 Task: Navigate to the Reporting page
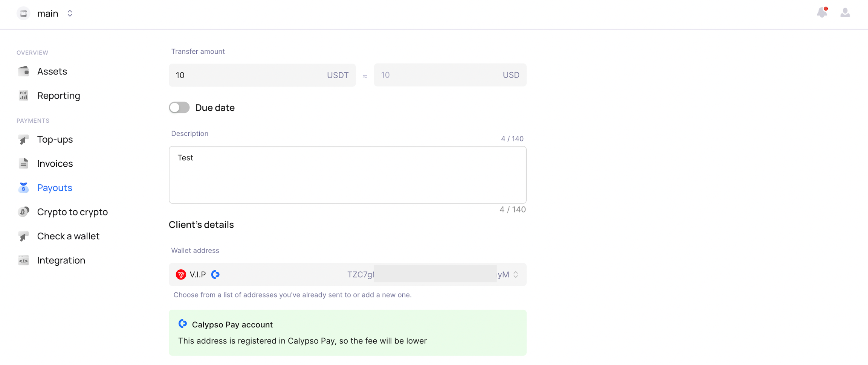[58, 96]
